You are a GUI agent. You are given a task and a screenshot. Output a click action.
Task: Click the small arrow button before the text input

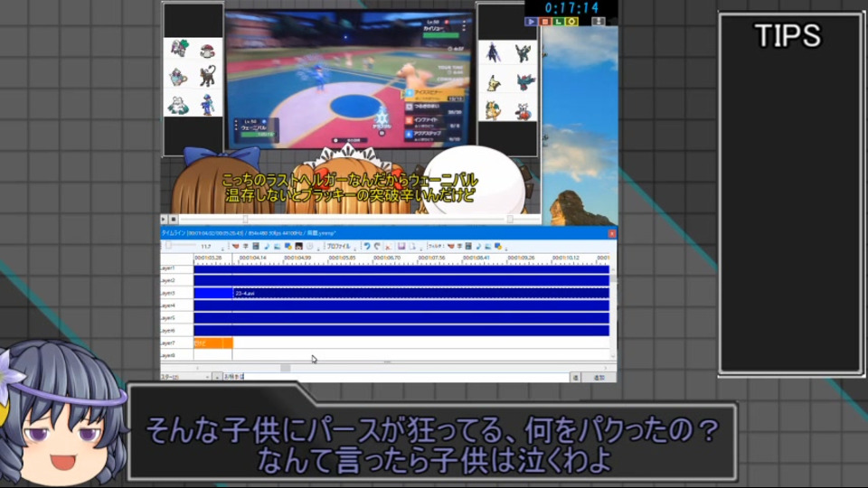[x=218, y=377]
